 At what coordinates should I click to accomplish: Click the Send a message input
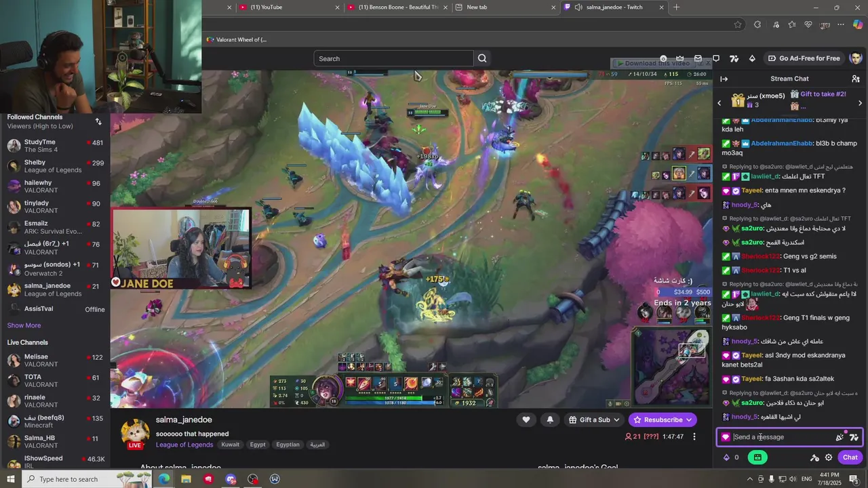(x=782, y=437)
